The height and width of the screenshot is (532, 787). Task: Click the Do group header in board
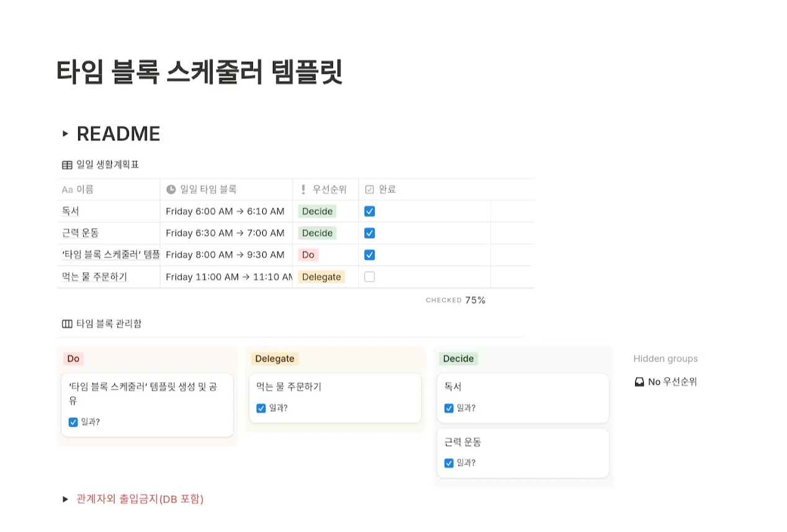(x=73, y=359)
